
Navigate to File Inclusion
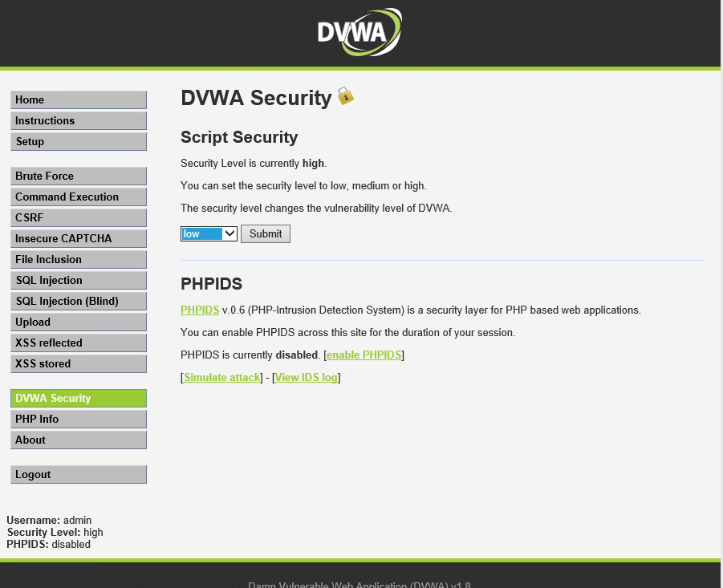[x=79, y=259]
